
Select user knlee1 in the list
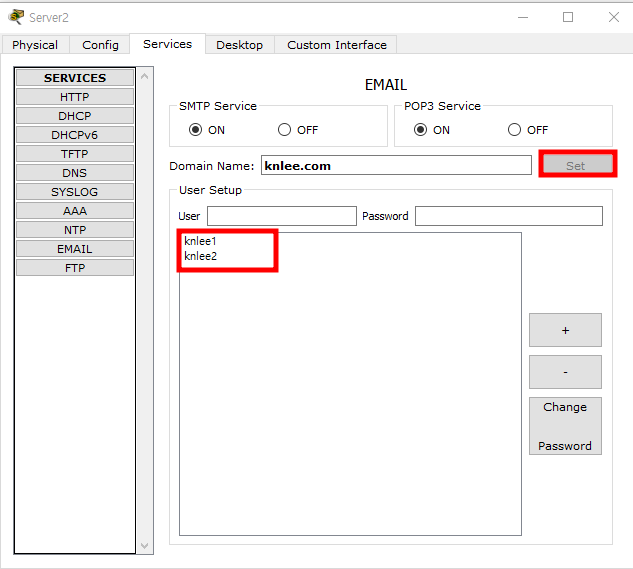200,241
